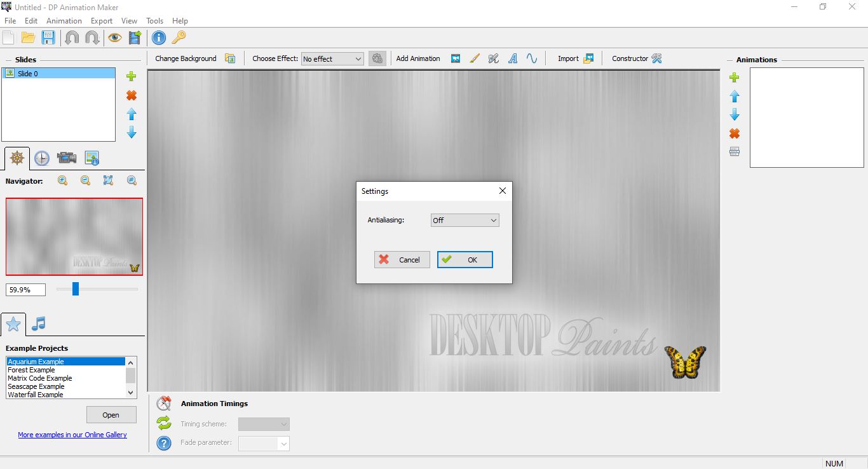Save the project with the floppy disk icon
868x469 pixels.
(48, 37)
